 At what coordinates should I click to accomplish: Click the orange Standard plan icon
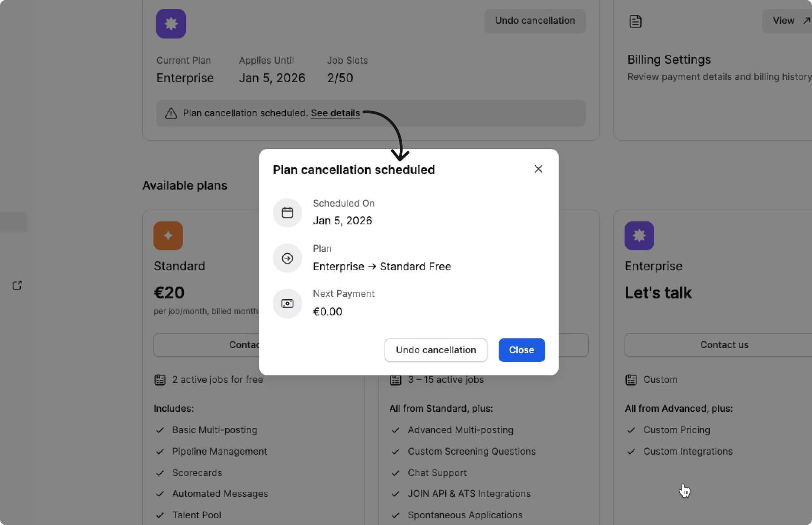point(168,236)
